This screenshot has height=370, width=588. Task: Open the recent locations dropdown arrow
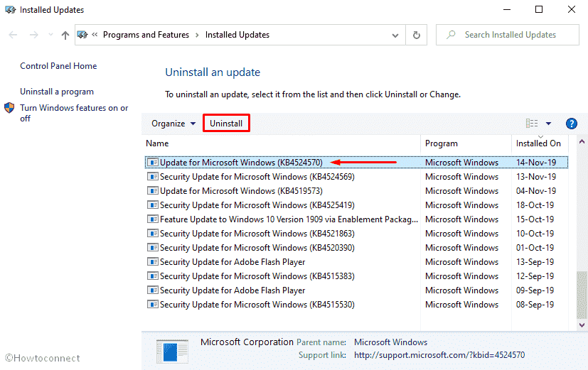(50, 35)
